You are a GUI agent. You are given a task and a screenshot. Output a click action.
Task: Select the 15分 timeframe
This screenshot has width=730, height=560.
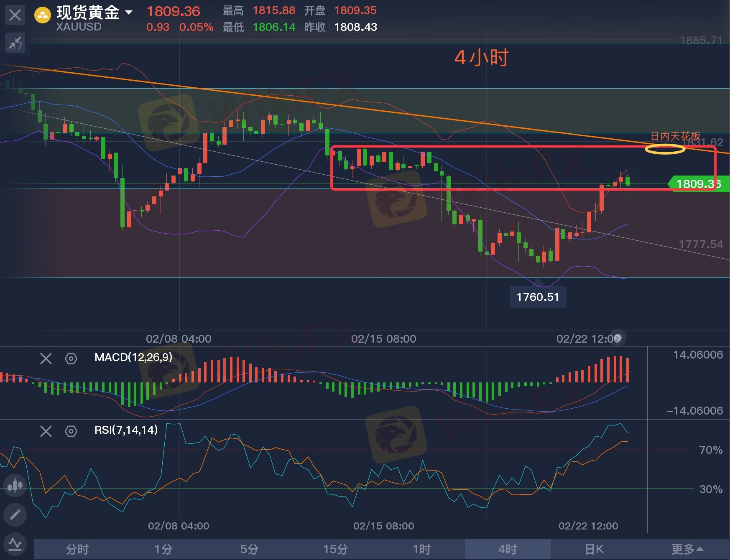point(335,549)
